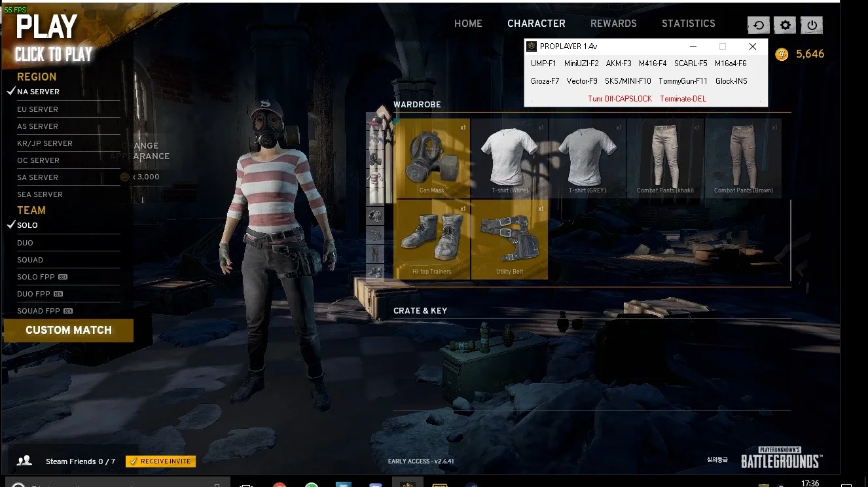The image size is (868, 487).
Task: Click the power exit icon
Action: [812, 25]
